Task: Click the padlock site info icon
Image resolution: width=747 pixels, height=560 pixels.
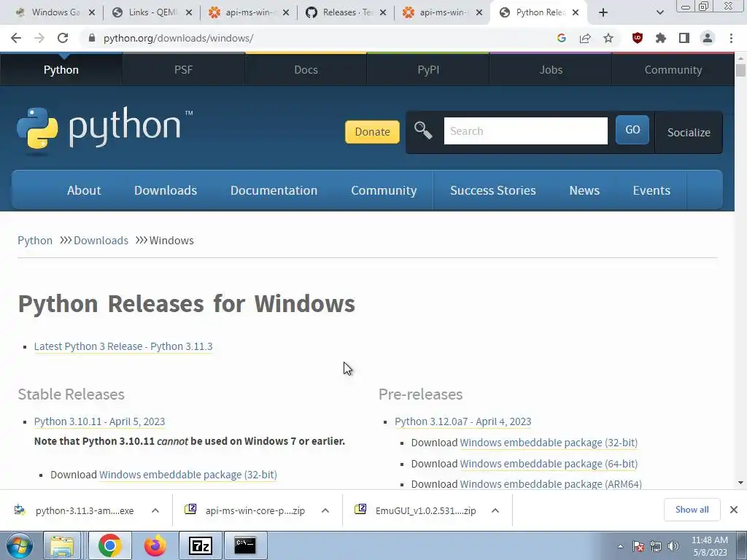Action: 92,38
